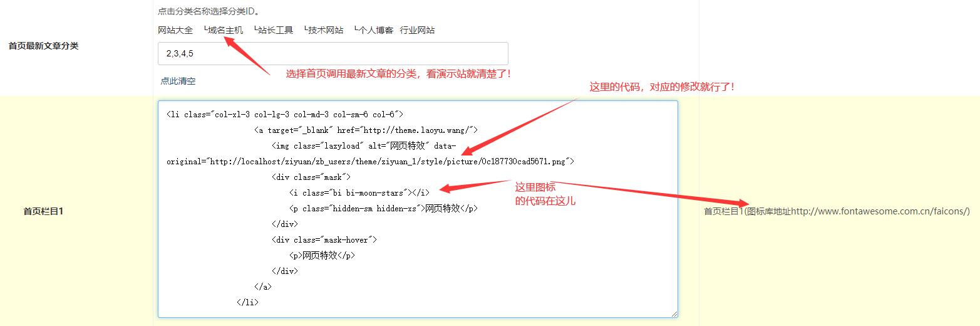Viewport: 980px width, 326px height.
Task: Click the img lazyload code line
Action: point(364,145)
